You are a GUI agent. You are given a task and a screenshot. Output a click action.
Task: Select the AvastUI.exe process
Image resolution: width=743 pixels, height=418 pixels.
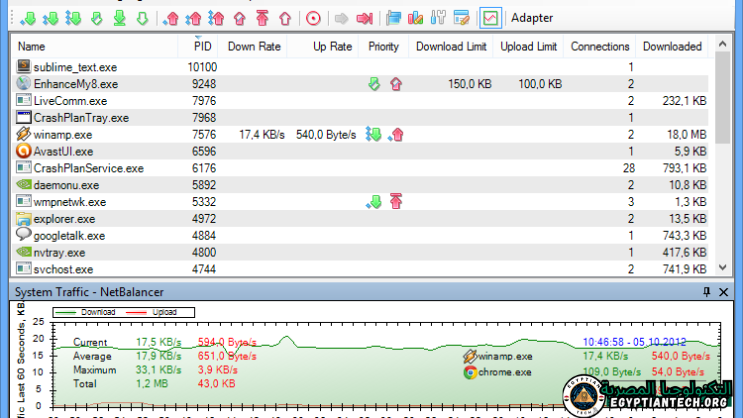(x=360, y=151)
